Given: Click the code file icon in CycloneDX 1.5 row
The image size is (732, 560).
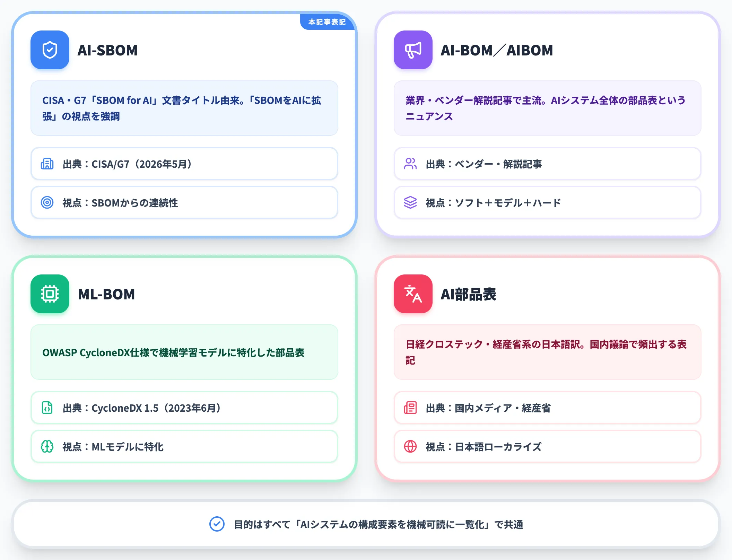Looking at the screenshot, I should [x=47, y=408].
